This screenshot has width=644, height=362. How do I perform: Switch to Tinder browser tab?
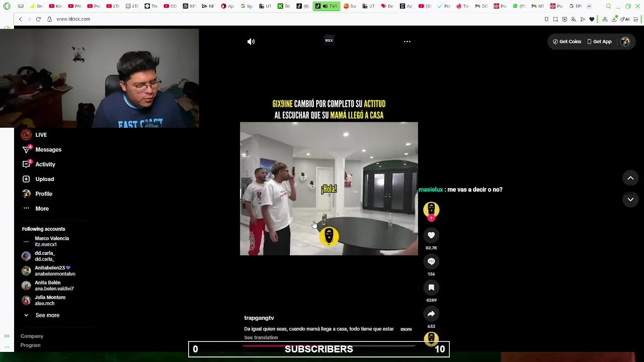[462, 7]
